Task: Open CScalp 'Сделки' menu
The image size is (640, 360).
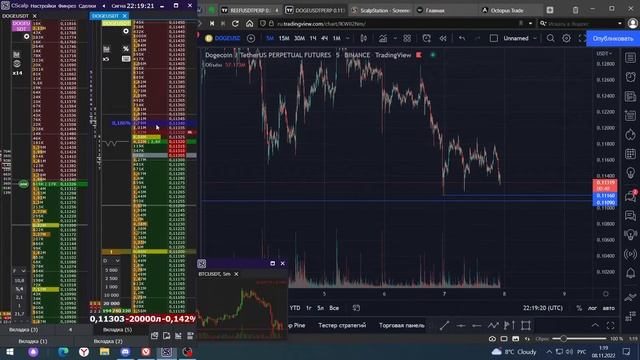Action: (87, 6)
